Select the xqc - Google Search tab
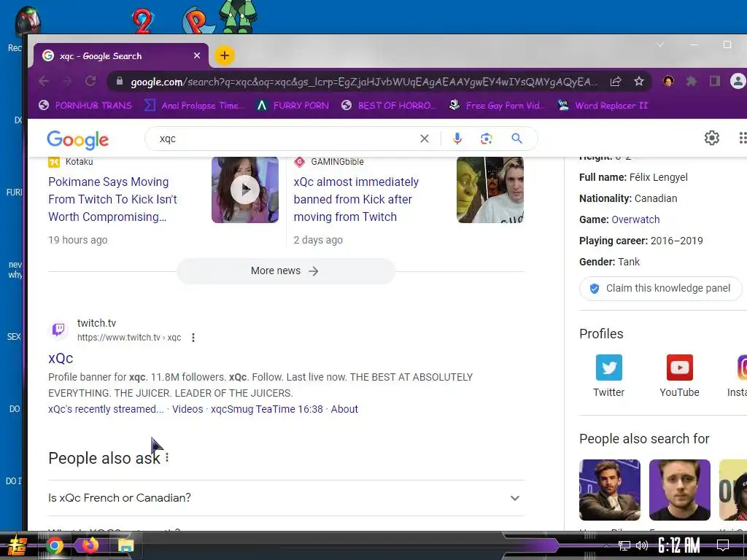The width and height of the screenshot is (747, 560). click(x=121, y=55)
